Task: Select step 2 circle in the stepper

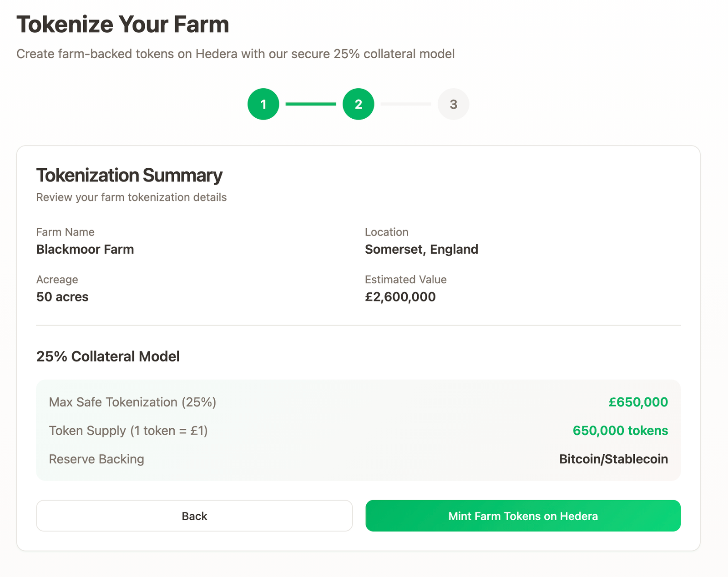Action: pyautogui.click(x=358, y=104)
